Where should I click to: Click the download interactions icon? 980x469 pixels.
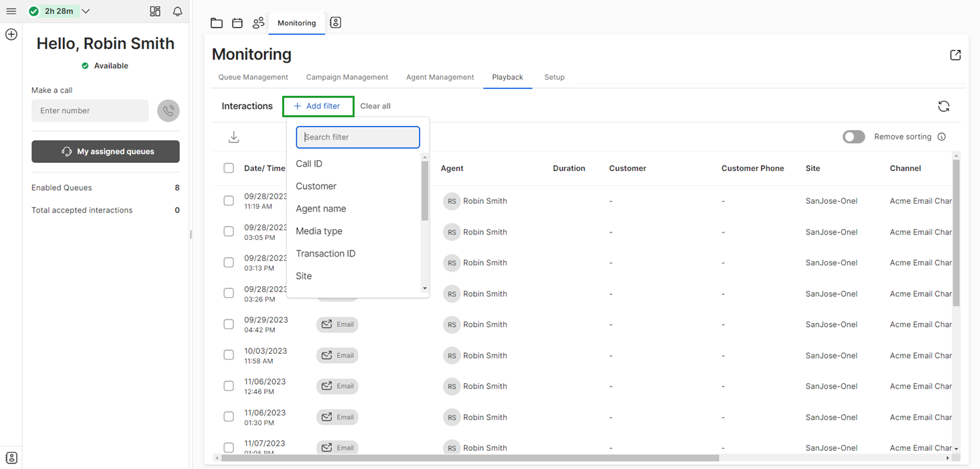234,136
